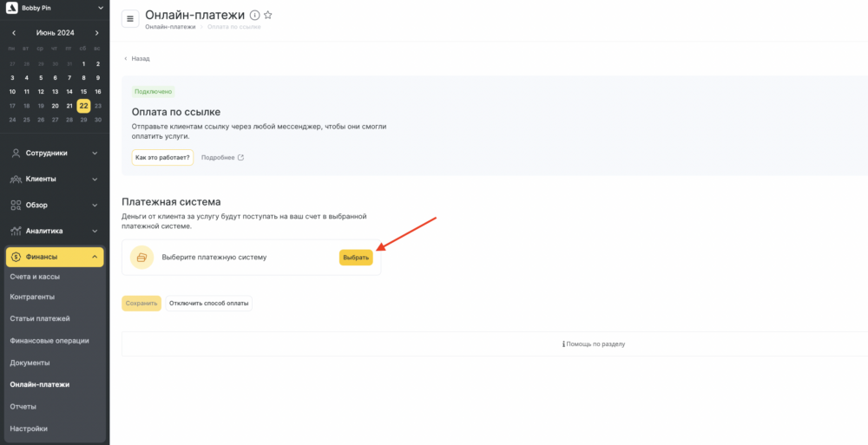
Task: Collapse the Финансы sidebar section
Action: tap(94, 257)
